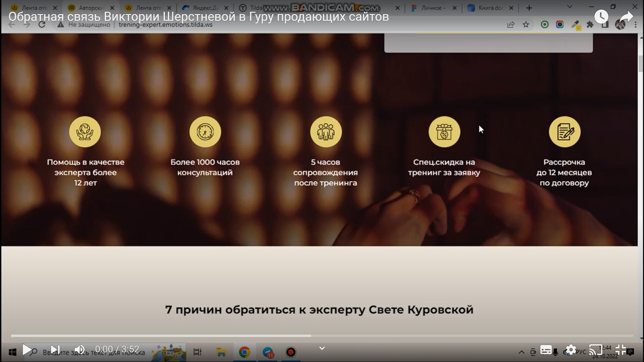This screenshot has width=644, height=362.
Task: Click the hands-holding-globe expert help icon
Action: click(x=85, y=132)
